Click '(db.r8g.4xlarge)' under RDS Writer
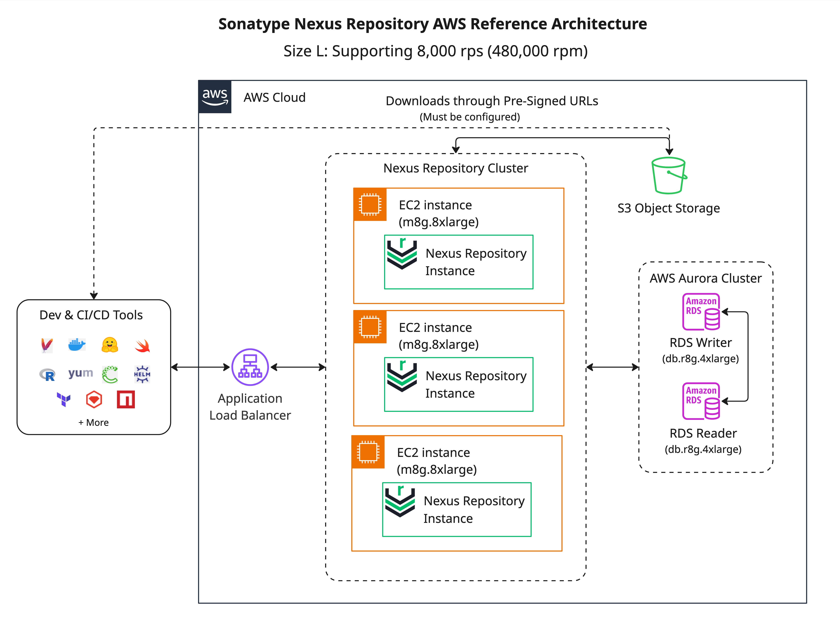The width and height of the screenshot is (840, 629). click(701, 359)
